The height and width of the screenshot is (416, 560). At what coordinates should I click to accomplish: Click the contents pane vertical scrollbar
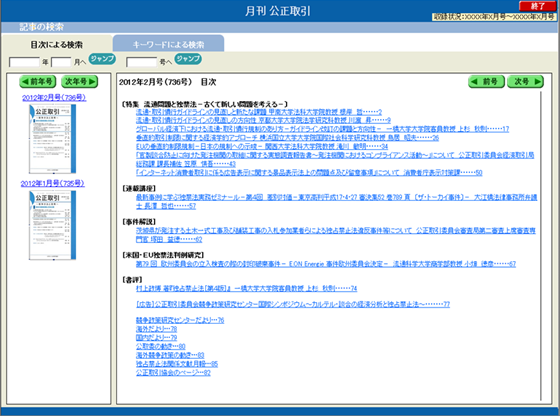point(541,246)
